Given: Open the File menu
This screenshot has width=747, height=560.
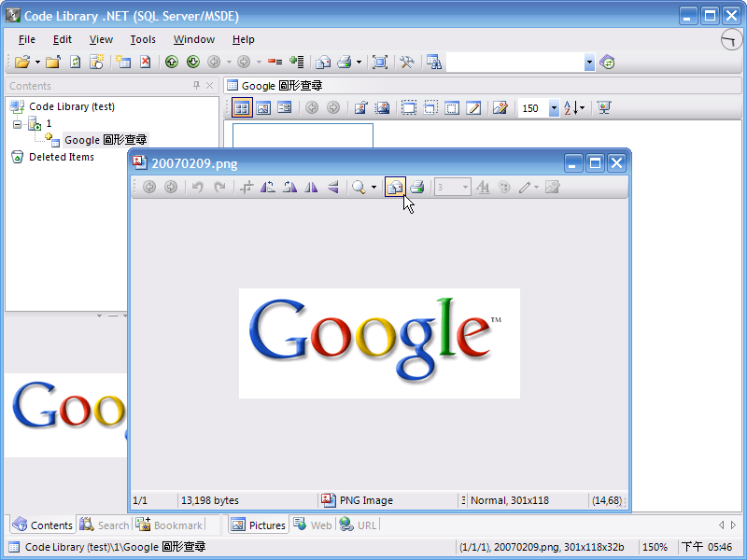Looking at the screenshot, I should tap(27, 39).
